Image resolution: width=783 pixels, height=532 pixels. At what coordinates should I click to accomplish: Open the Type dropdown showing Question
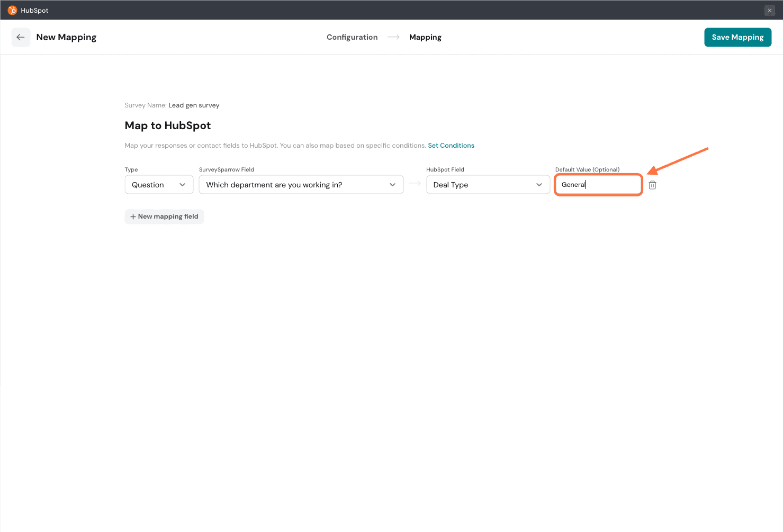click(x=159, y=185)
